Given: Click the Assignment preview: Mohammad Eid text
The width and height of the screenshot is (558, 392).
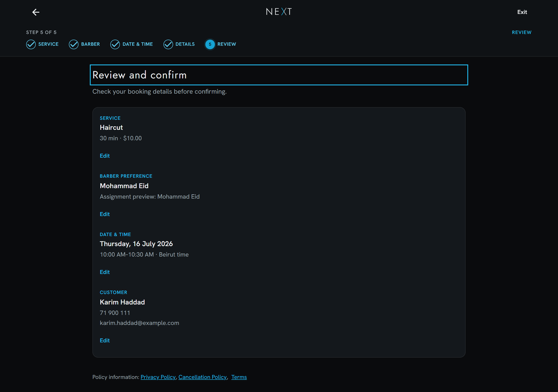Looking at the screenshot, I should pyautogui.click(x=150, y=196).
